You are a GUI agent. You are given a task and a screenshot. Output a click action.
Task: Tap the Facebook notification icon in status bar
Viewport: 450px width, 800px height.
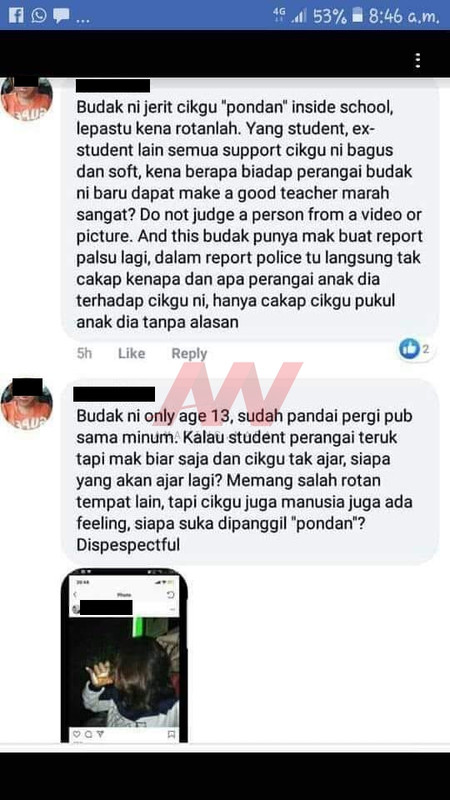click(x=16, y=15)
